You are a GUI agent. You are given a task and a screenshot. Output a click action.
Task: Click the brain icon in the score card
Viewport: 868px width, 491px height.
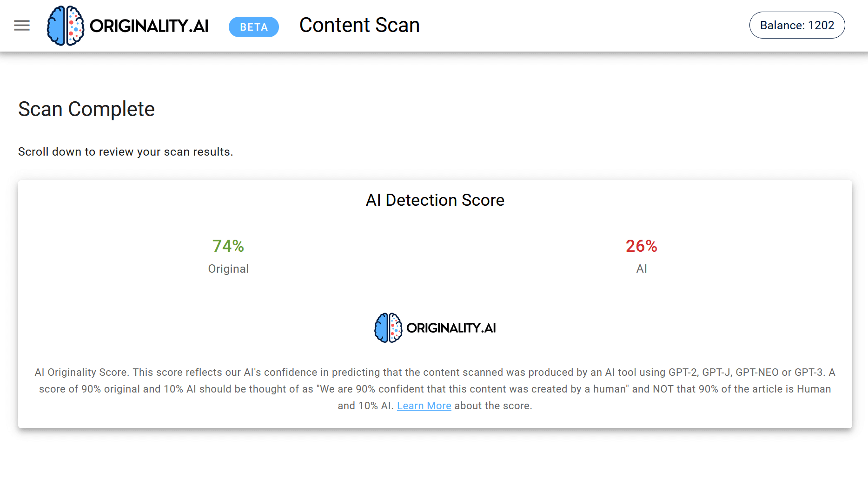coord(388,328)
